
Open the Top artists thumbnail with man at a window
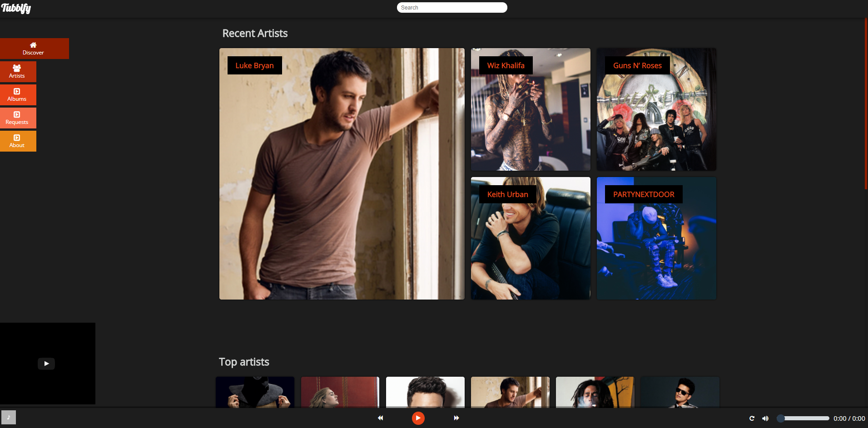click(510, 392)
